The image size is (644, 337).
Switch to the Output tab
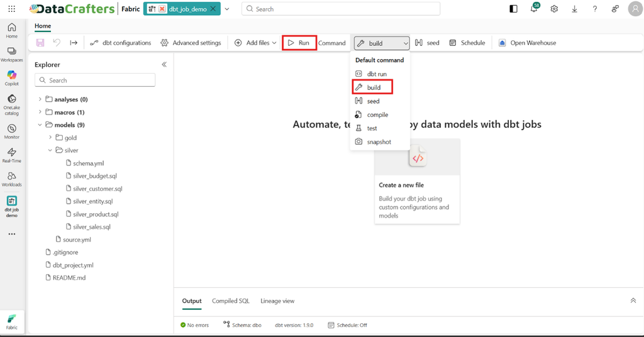tap(192, 301)
